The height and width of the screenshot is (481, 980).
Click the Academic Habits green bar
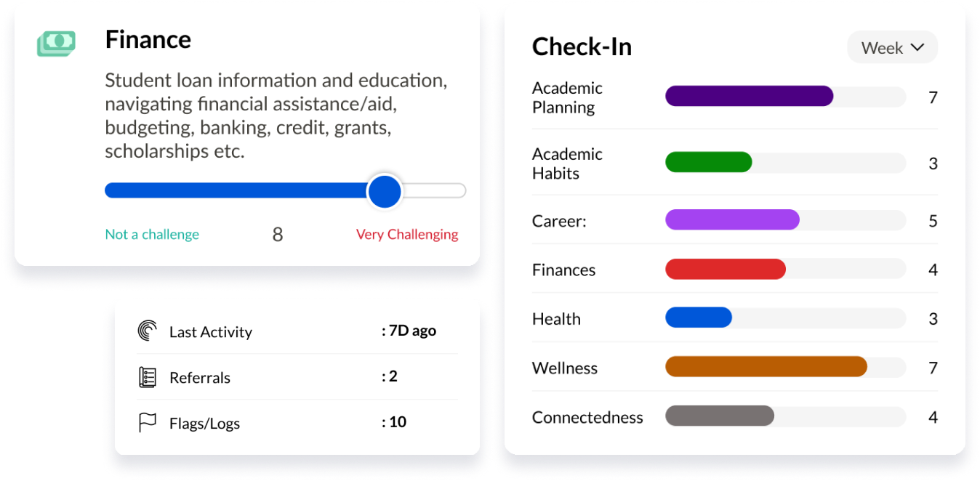click(708, 162)
